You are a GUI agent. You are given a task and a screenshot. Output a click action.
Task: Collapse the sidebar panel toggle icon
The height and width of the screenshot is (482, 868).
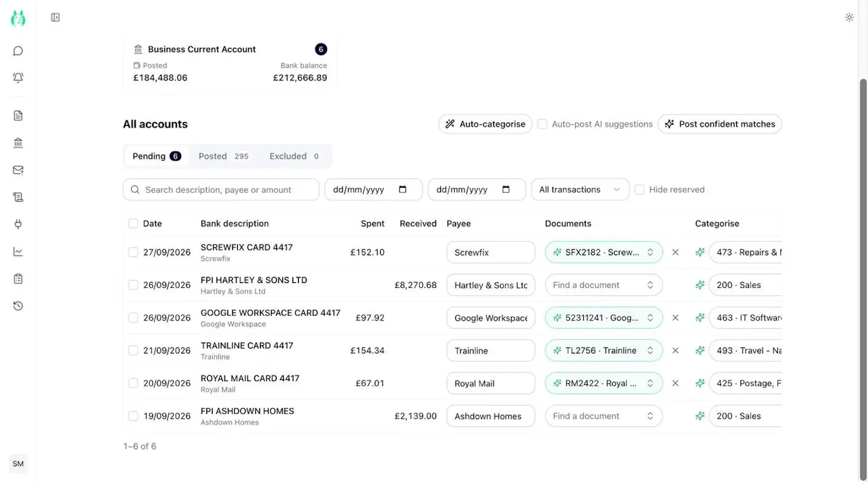coord(55,17)
